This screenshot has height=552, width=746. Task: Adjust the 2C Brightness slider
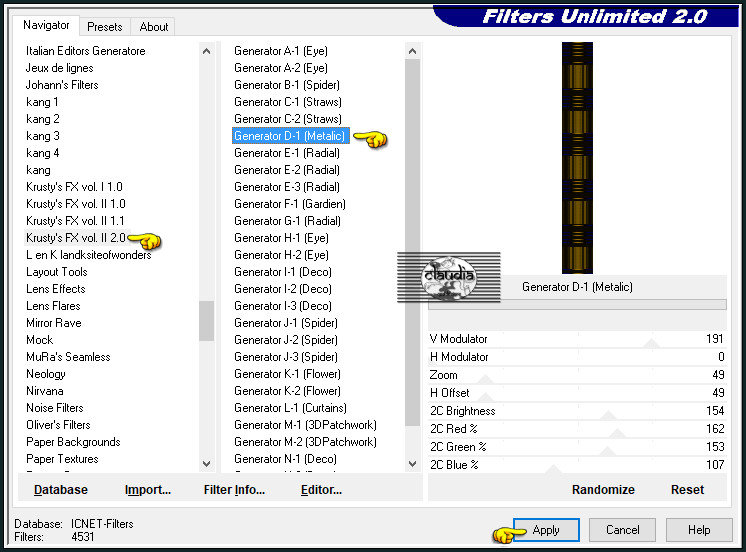pos(577,411)
